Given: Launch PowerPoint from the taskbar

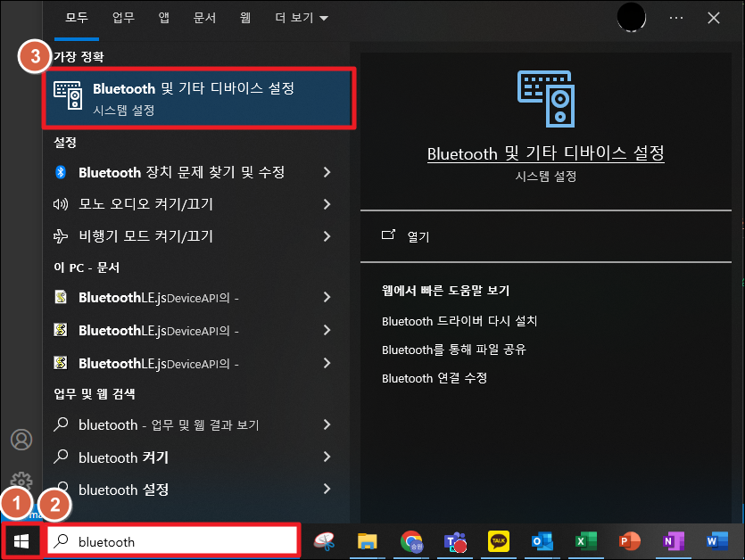Looking at the screenshot, I should 630,541.
